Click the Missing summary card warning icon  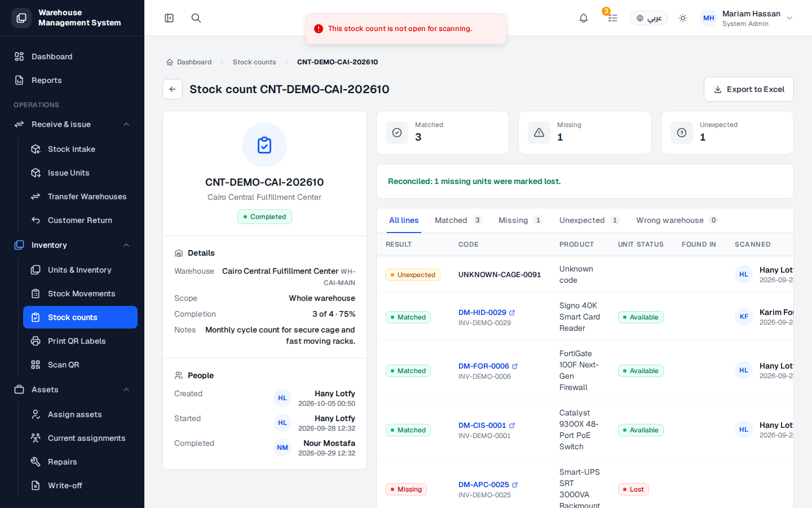539,133
